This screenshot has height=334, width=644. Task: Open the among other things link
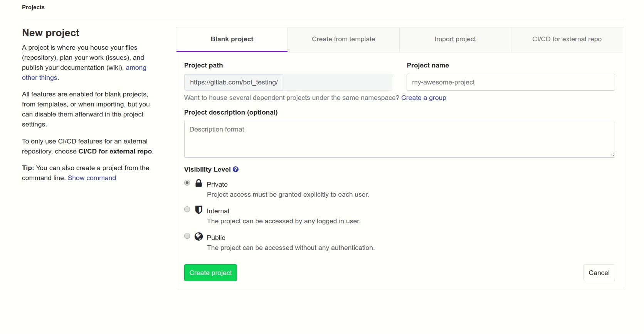[136, 68]
